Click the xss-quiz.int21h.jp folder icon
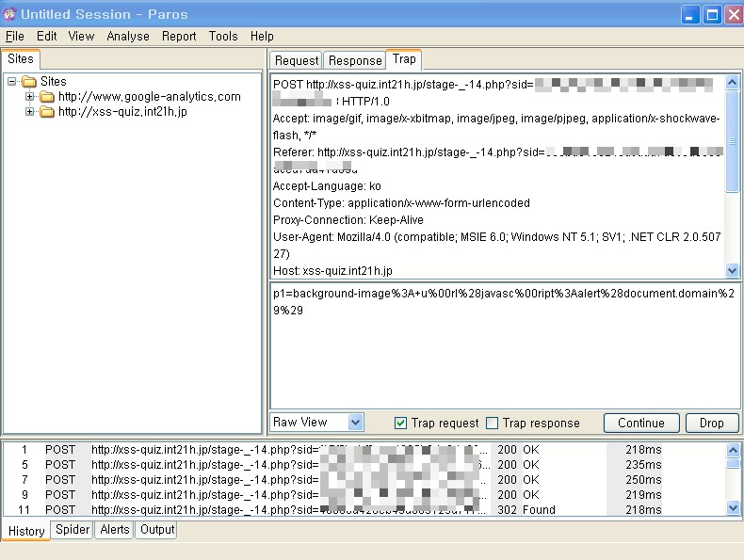 coord(47,112)
